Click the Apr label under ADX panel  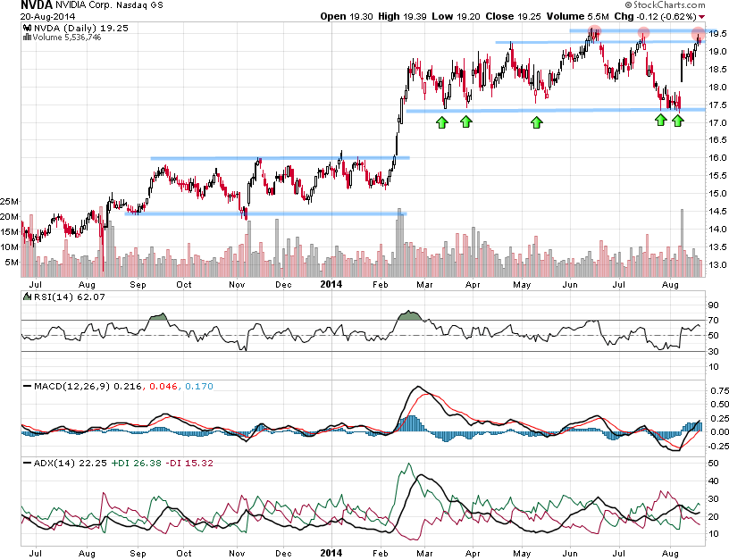click(473, 553)
